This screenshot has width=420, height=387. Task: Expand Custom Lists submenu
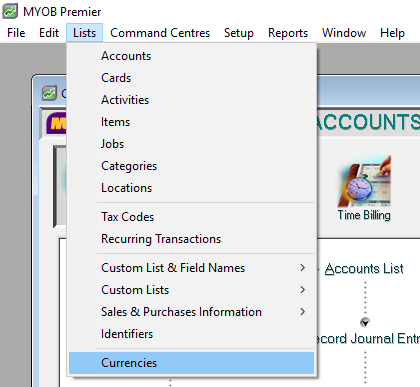(x=191, y=290)
